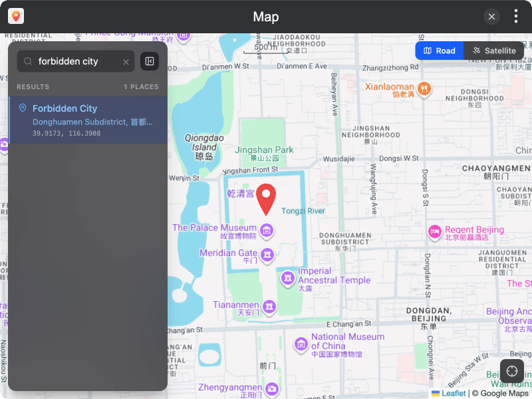Open the three-dot more options menu
This screenshot has height=399, width=532.
coord(516,16)
